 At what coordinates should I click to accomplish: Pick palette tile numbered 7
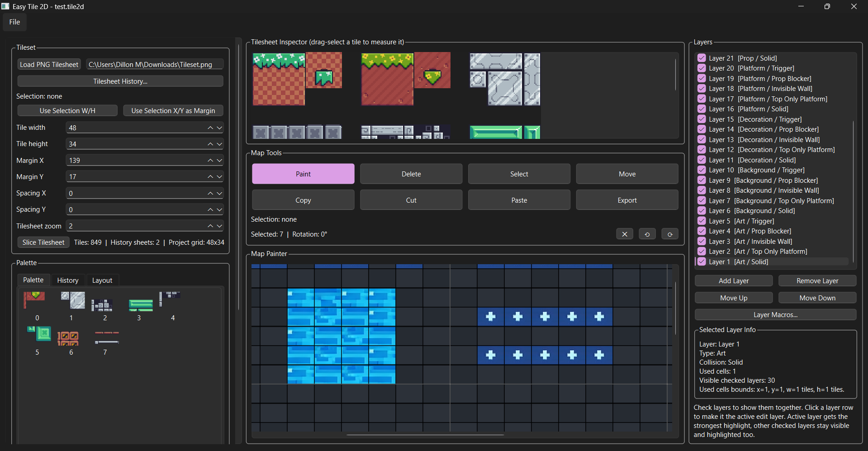107,337
